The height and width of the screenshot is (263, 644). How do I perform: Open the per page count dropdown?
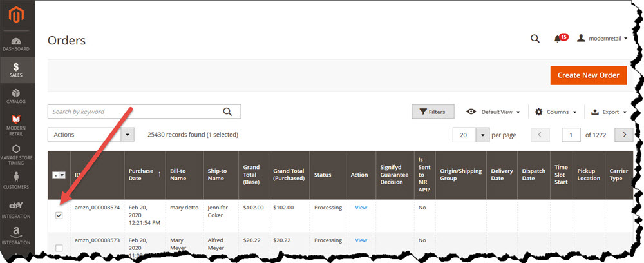pos(471,135)
